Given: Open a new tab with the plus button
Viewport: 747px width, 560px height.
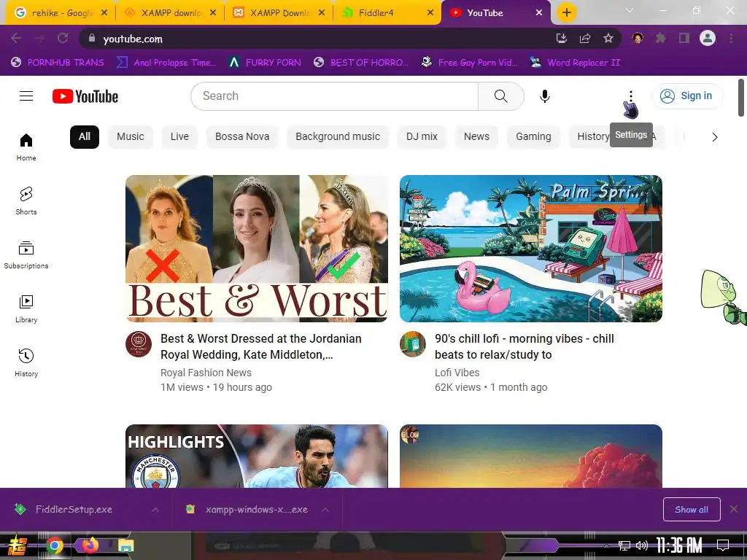Looking at the screenshot, I should [566, 12].
